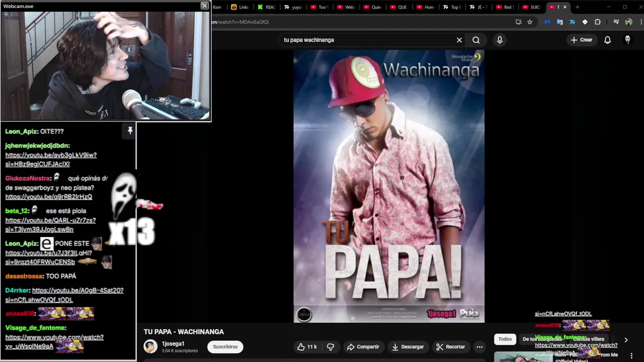Click the cast or install icon in the address bar
Viewport: 644px width, 362px height.
click(x=518, y=22)
